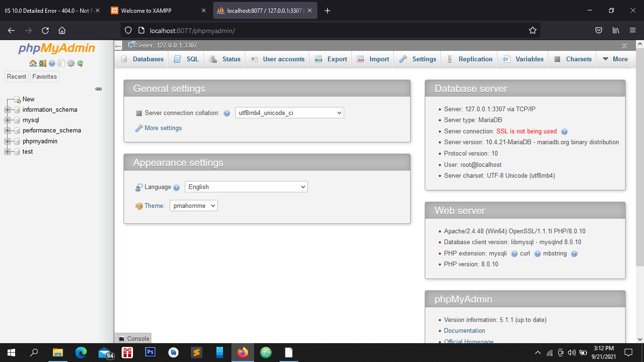
Task: Open the Theme pmahomme dropdown
Action: [193, 206]
